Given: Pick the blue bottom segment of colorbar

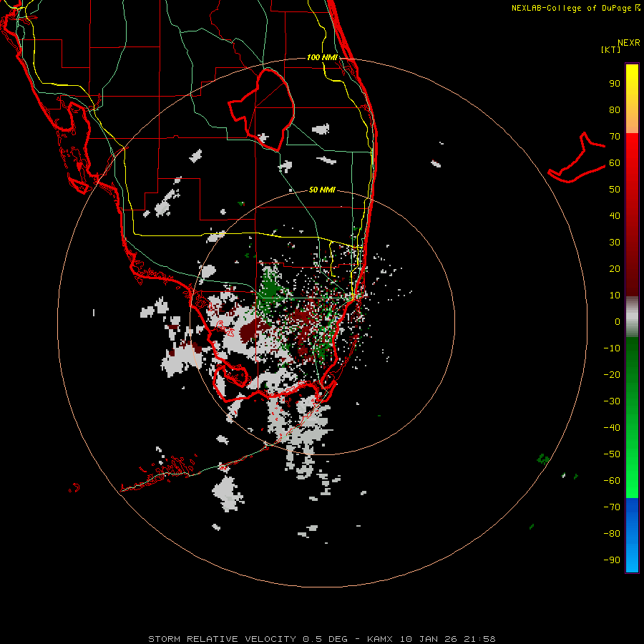Looking at the screenshot, I should coord(632,535).
